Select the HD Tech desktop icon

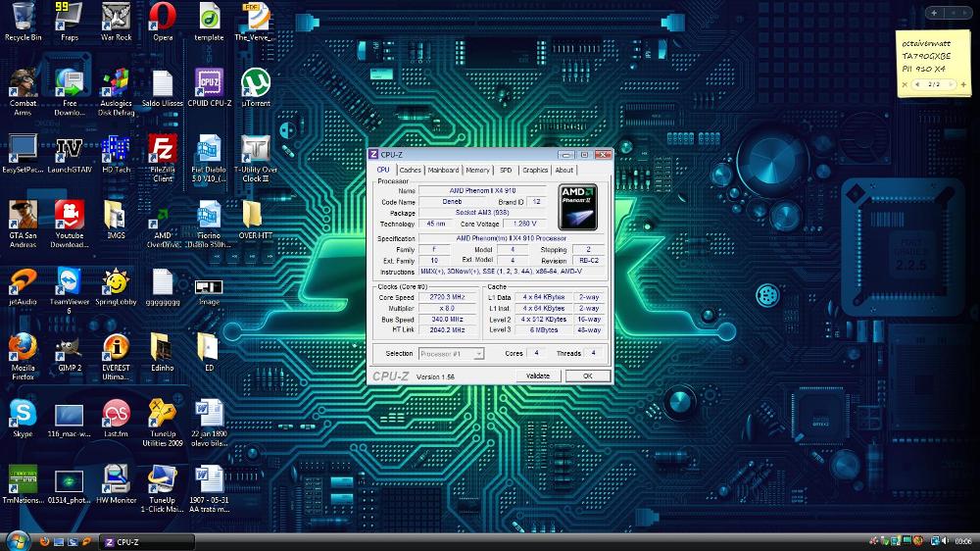coord(117,153)
